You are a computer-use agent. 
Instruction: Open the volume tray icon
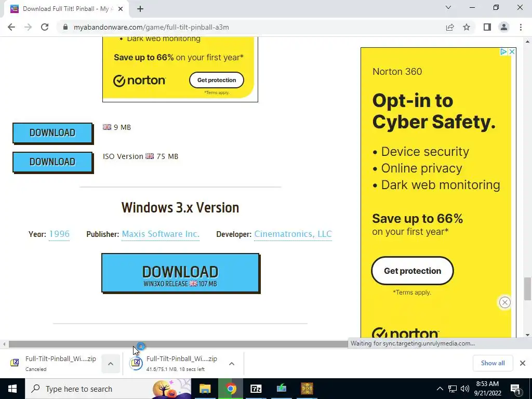pos(465,389)
